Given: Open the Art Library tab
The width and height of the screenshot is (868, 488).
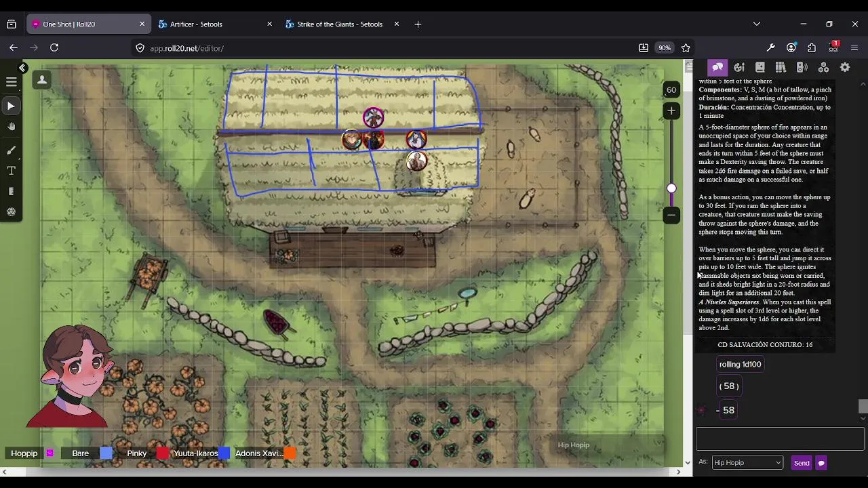Looking at the screenshot, I should click(739, 67).
